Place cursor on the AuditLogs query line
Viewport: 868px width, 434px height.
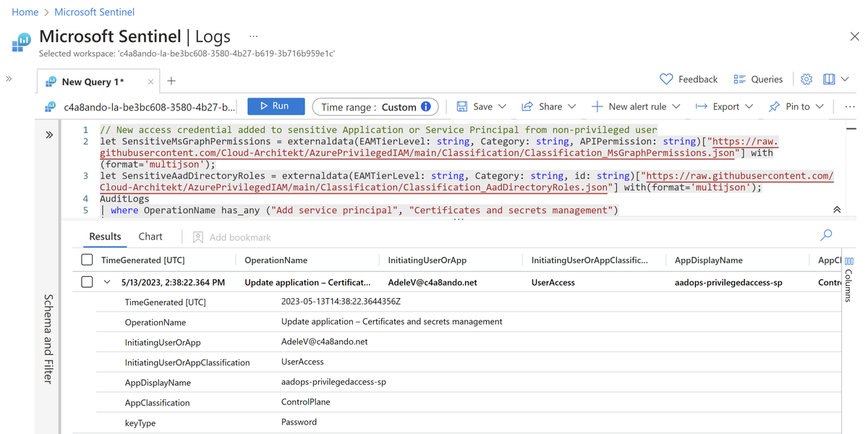tap(124, 199)
